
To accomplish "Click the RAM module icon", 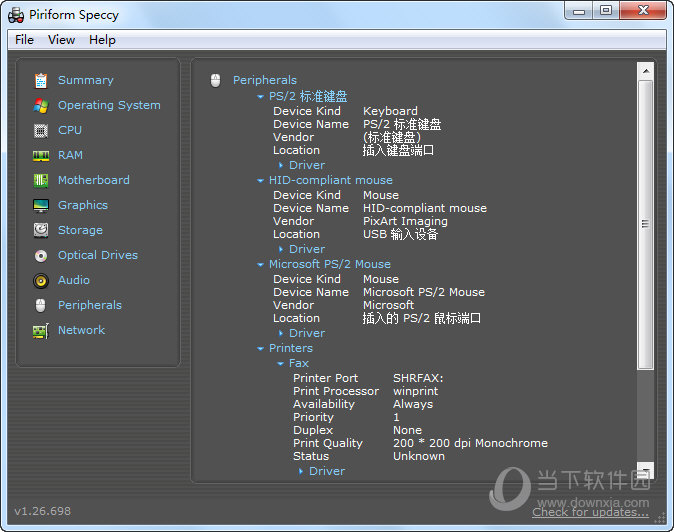I will [41, 155].
